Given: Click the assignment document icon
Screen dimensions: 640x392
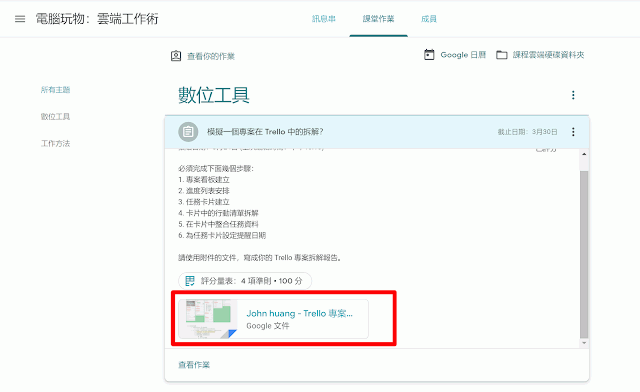Looking at the screenshot, I should point(188,132).
